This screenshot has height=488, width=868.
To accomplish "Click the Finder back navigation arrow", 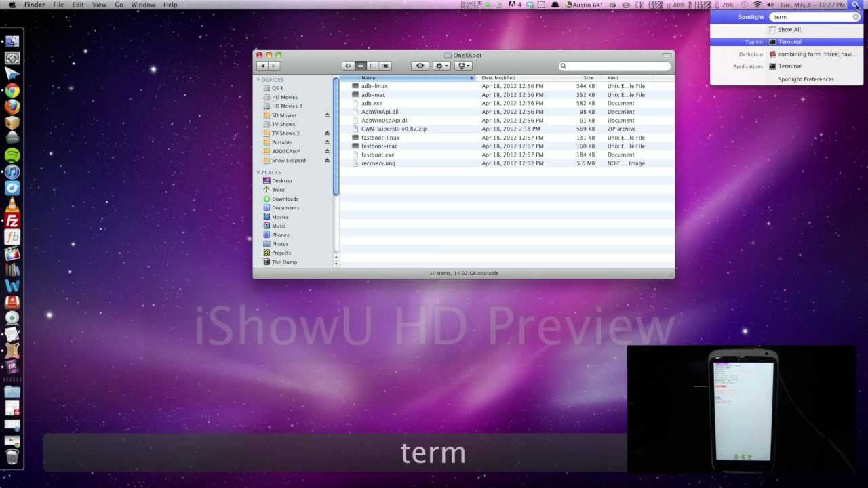I will pos(262,66).
